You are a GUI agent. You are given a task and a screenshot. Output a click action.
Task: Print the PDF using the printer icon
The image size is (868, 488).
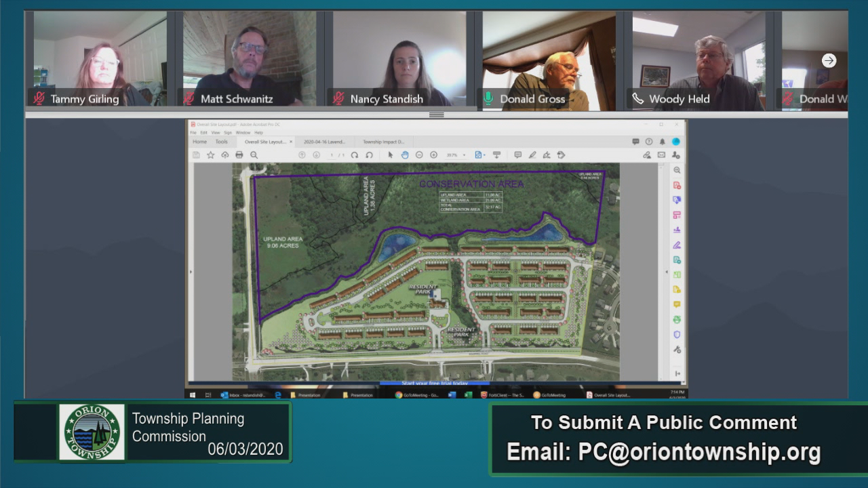[x=239, y=155]
